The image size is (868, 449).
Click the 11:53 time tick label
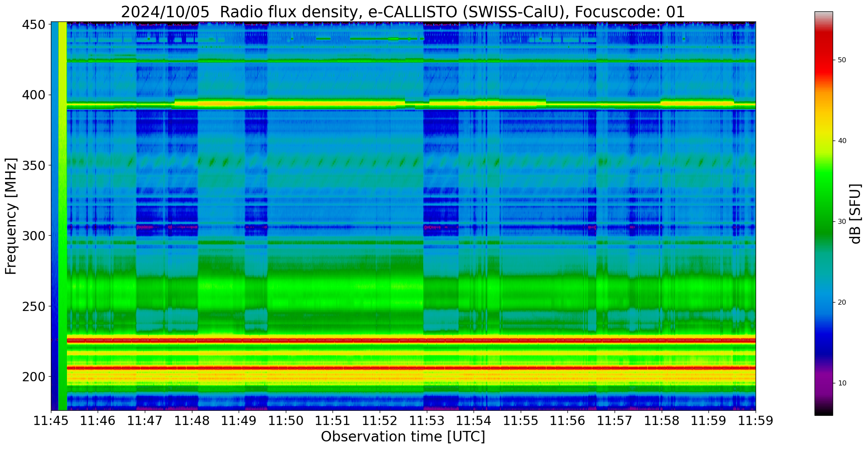coord(427,421)
